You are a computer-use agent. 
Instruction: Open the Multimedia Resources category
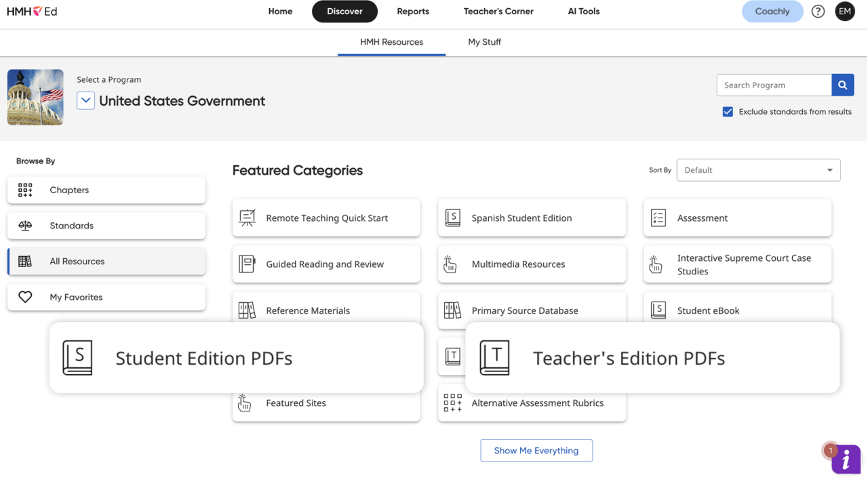[x=532, y=264]
